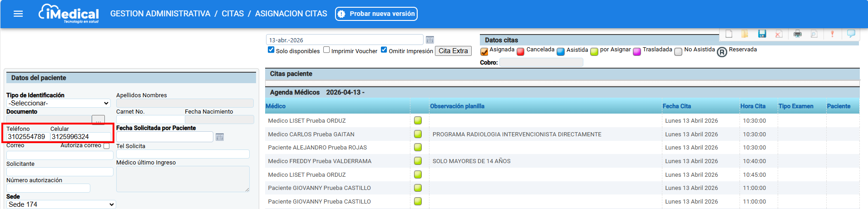Viewport: 868px width, 209px height.
Task: Click the new blank document icon
Action: (729, 34)
